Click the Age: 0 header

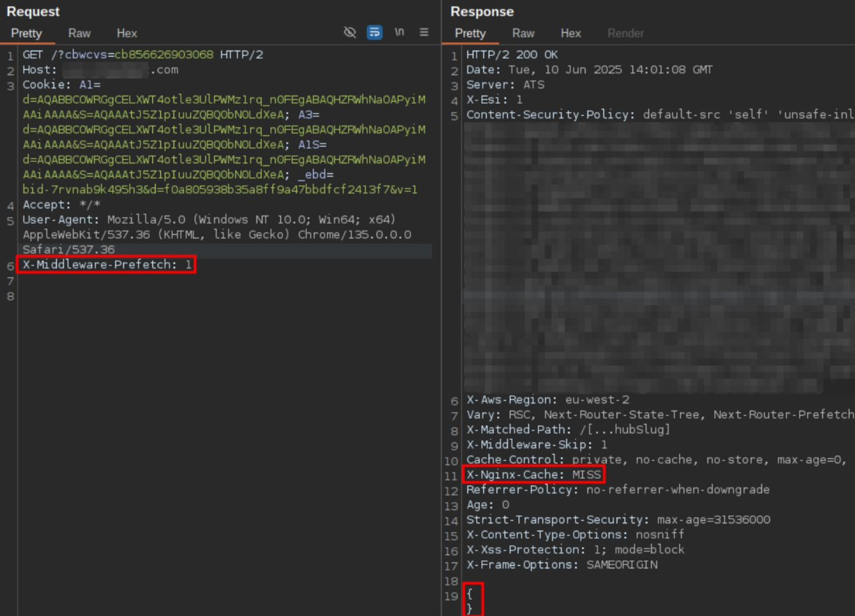[x=488, y=505]
